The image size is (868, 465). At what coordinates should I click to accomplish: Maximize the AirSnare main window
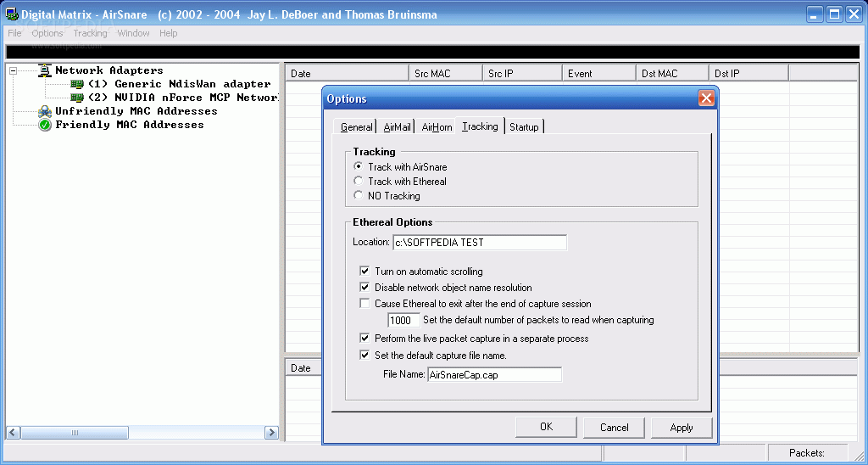[834, 14]
